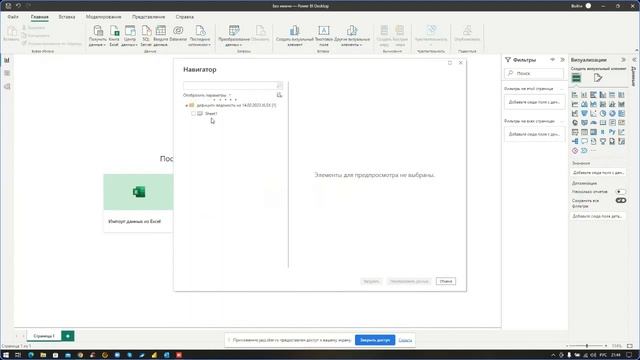The height and width of the screenshot is (360, 640).
Task: Select the Format visual icon in Visualizations
Action: click(598, 78)
